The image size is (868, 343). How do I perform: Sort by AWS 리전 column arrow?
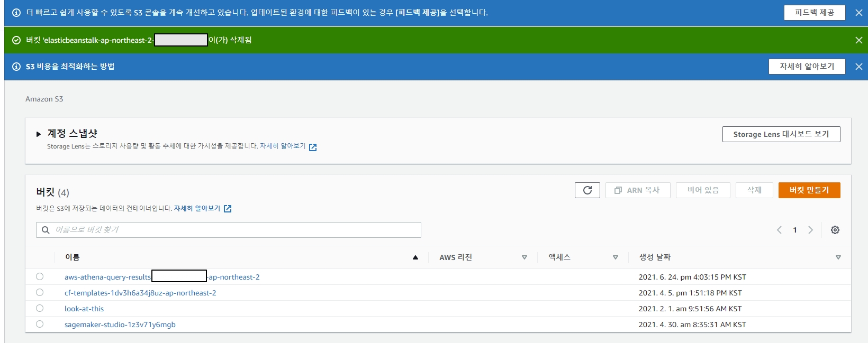click(x=525, y=257)
